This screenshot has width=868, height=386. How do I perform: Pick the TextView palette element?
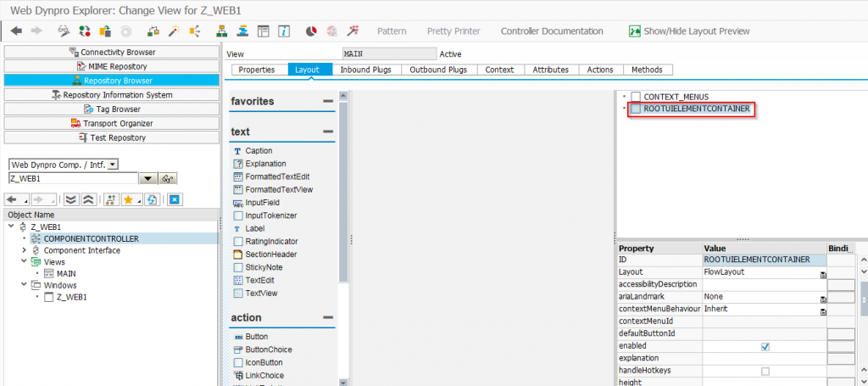(261, 293)
